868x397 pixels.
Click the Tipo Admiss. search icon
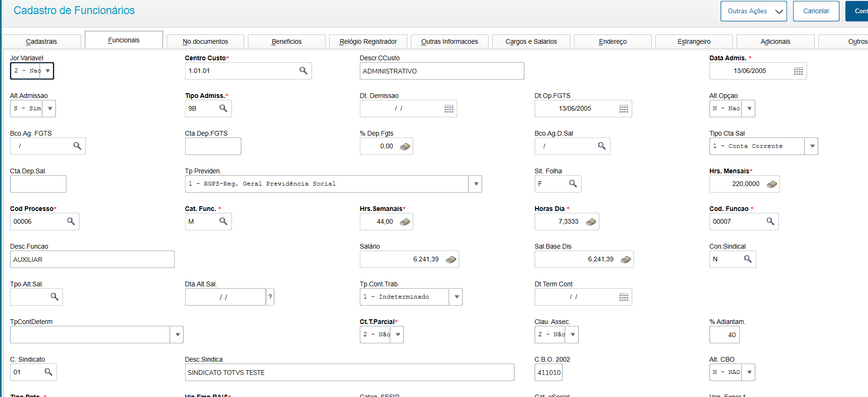point(223,108)
